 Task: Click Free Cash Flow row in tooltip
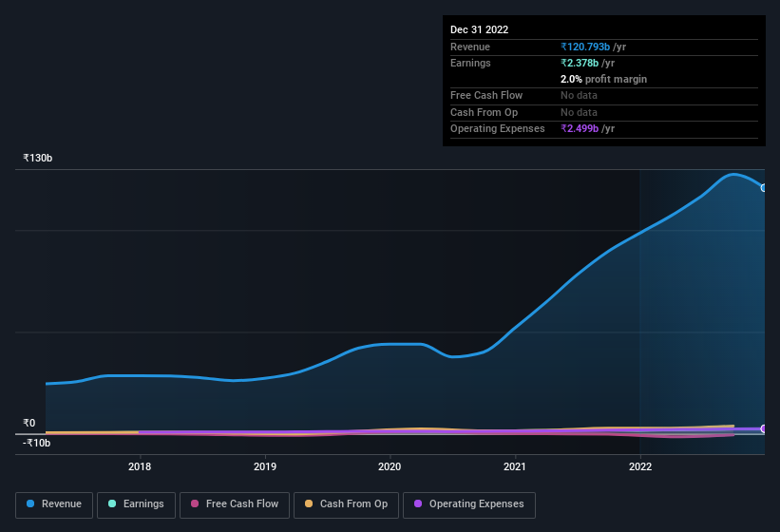[x=604, y=95]
